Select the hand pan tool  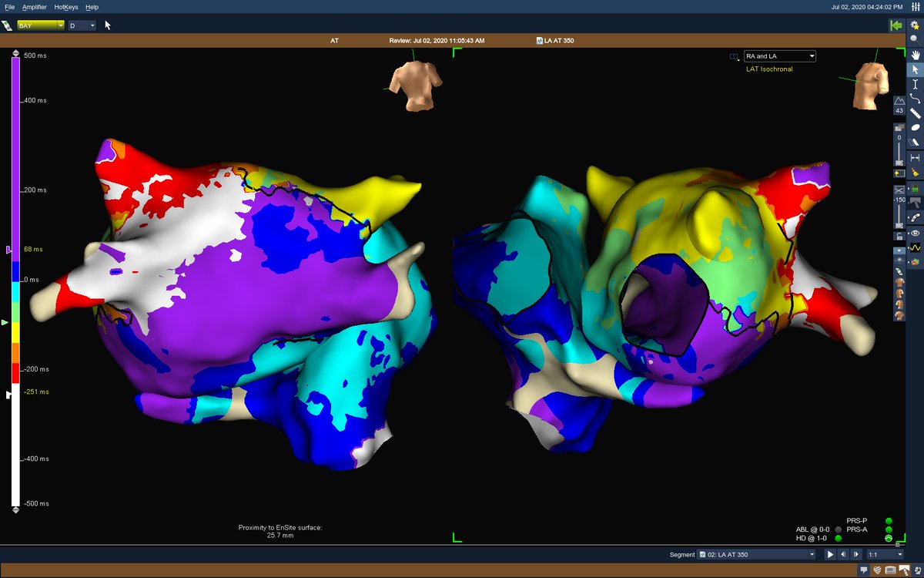pyautogui.click(x=915, y=55)
